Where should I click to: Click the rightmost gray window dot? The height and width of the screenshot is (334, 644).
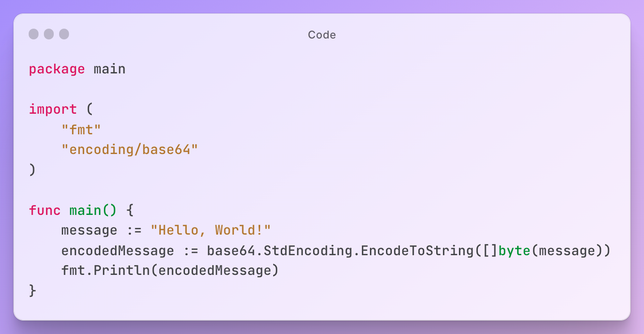64,34
